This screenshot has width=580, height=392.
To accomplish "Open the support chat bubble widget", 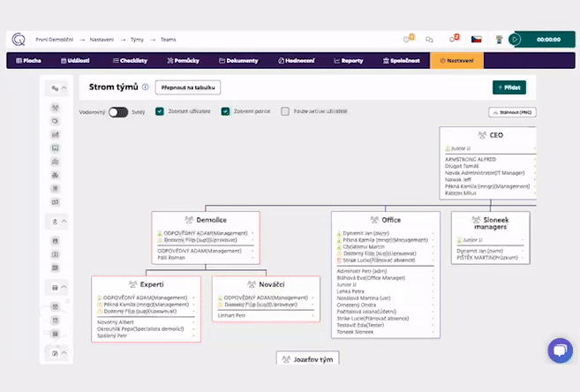I will point(560,350).
